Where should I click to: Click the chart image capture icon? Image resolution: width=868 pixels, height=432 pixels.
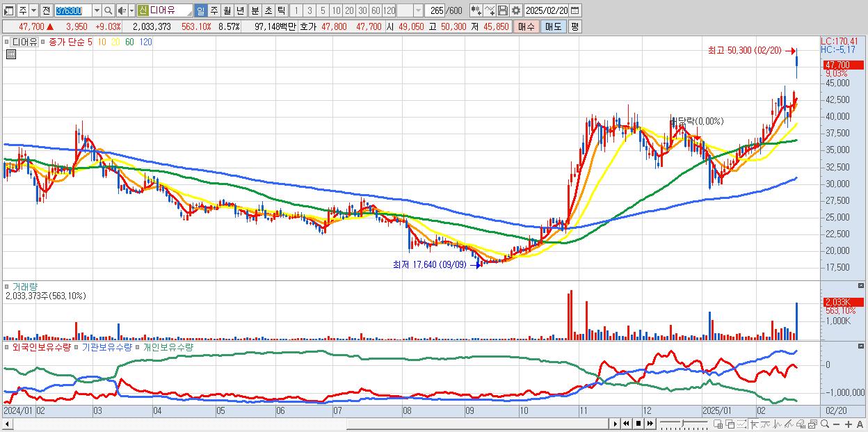(812, 424)
